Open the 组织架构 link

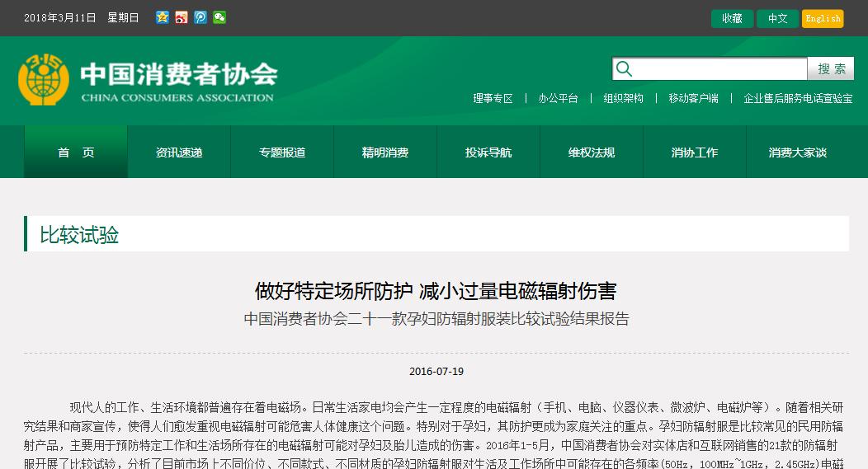tap(623, 98)
